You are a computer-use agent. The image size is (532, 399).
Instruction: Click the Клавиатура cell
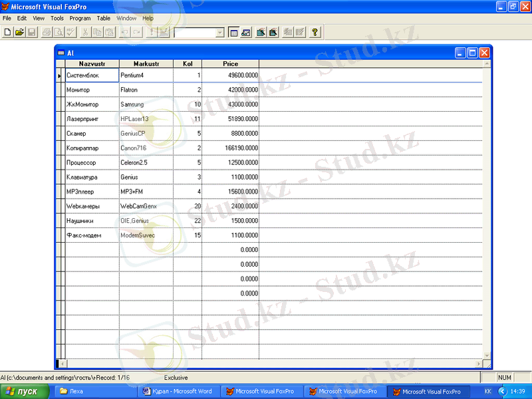tap(92, 177)
